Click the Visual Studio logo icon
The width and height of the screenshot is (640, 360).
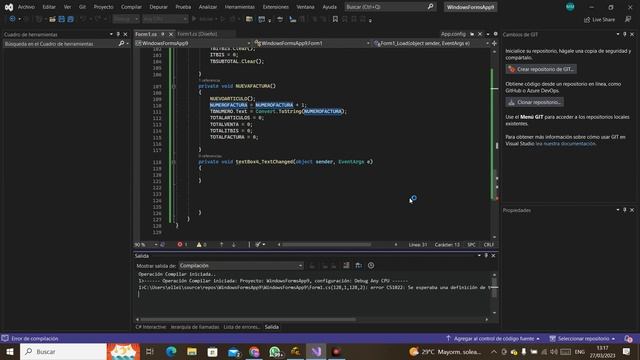[x=9, y=7]
